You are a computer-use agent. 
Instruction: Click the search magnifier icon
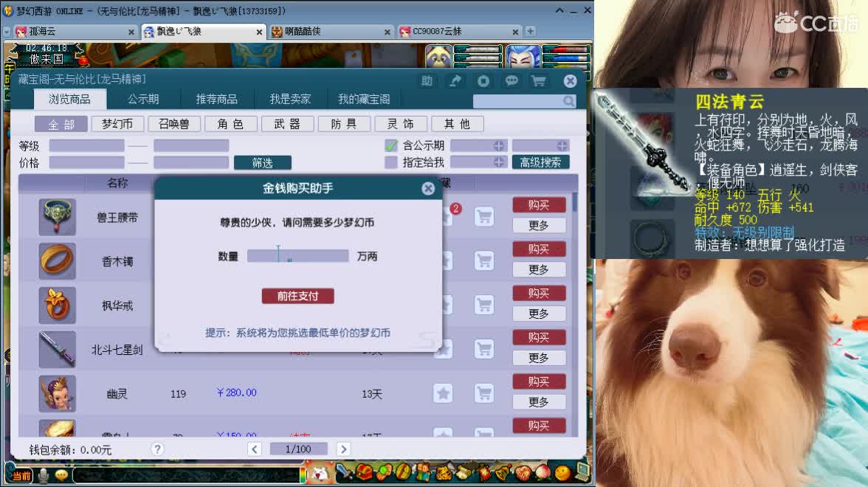(568, 101)
